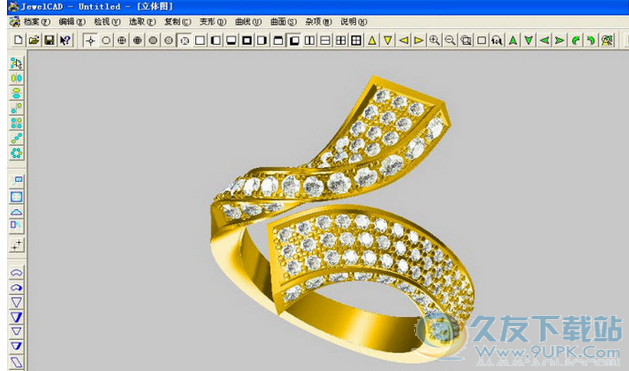Zoom in with the magnifier plus icon
The height and width of the screenshot is (371, 629).
434,40
